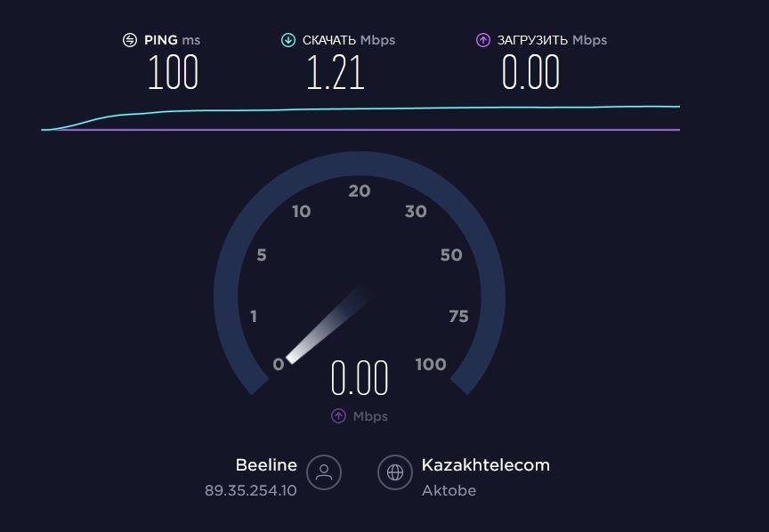
Task: Click the large 0.00 reading under gauge
Action: pyautogui.click(x=360, y=378)
